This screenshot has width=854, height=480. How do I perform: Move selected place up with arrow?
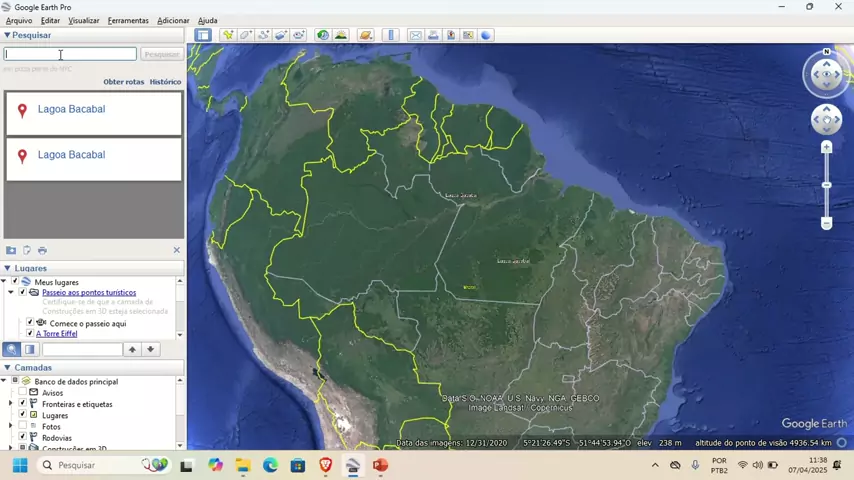tap(132, 349)
